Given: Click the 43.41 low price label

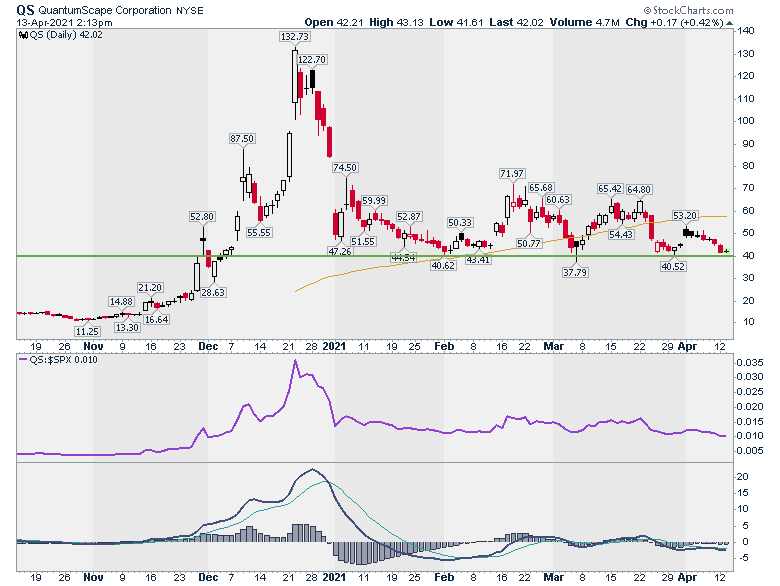Looking at the screenshot, I should tap(478, 260).
